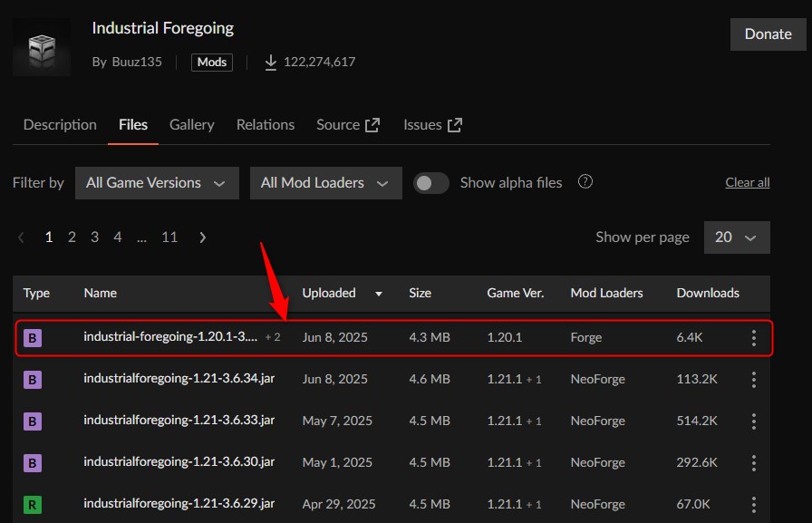This screenshot has height=523, width=812.
Task: Click the Beta badge for industrial-foregoing-1.20.1 file
Action: point(32,338)
